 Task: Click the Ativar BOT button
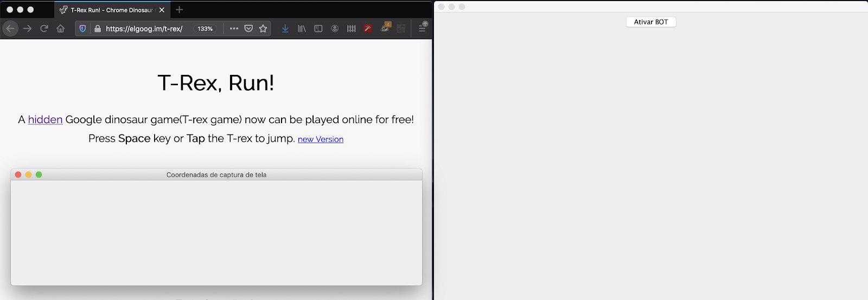pos(651,22)
